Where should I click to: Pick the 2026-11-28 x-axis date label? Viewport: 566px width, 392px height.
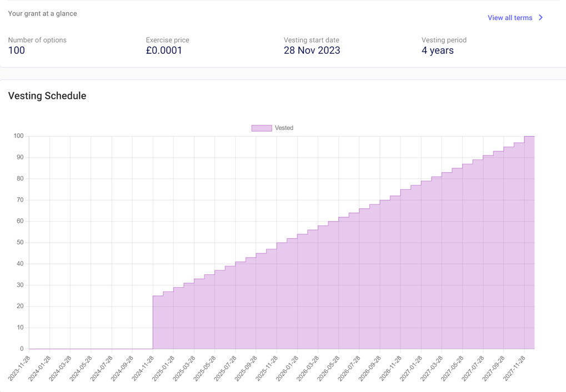click(392, 368)
